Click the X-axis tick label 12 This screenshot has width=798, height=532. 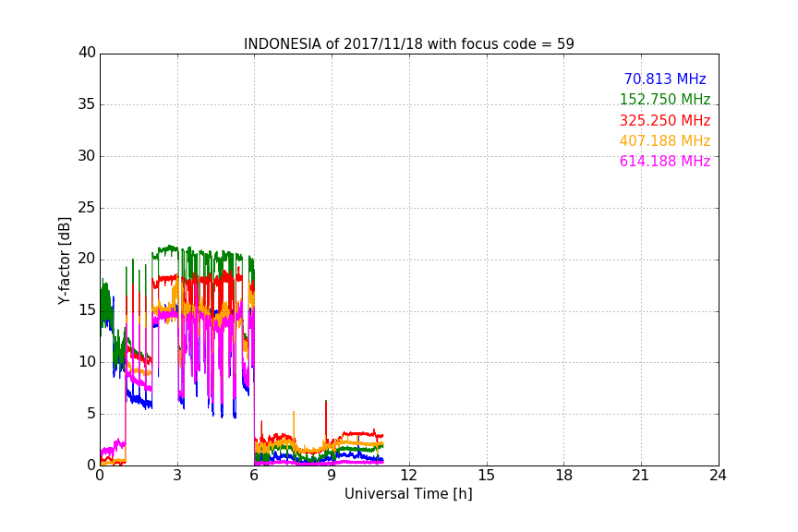(409, 476)
